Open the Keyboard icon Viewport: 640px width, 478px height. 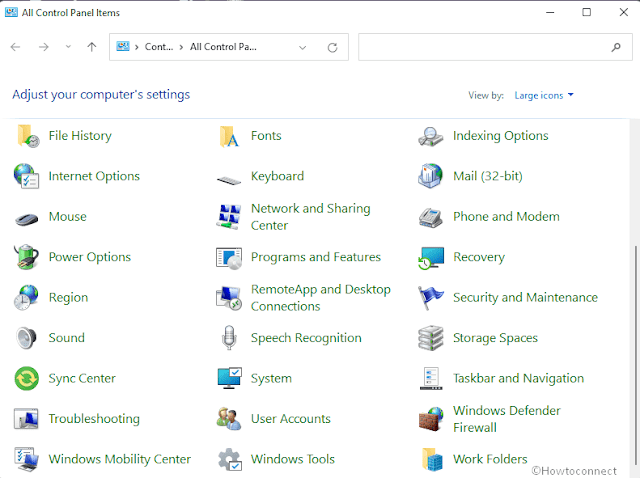[x=229, y=180]
